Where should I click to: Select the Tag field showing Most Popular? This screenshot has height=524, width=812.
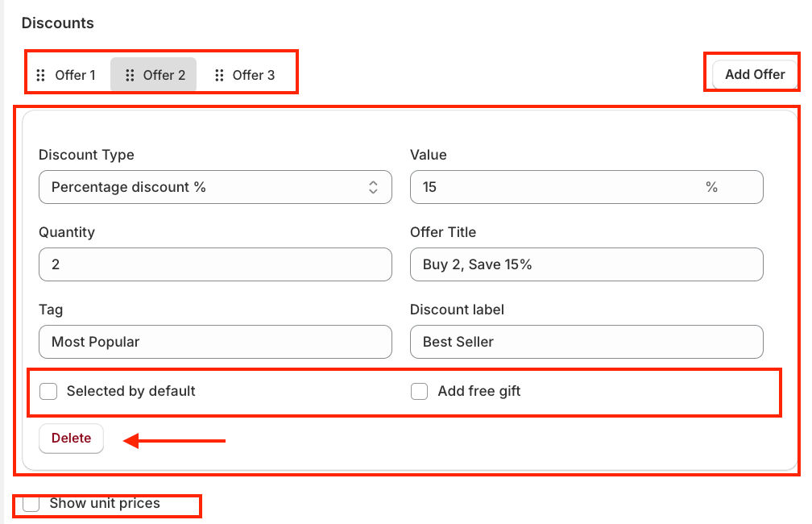tap(214, 342)
